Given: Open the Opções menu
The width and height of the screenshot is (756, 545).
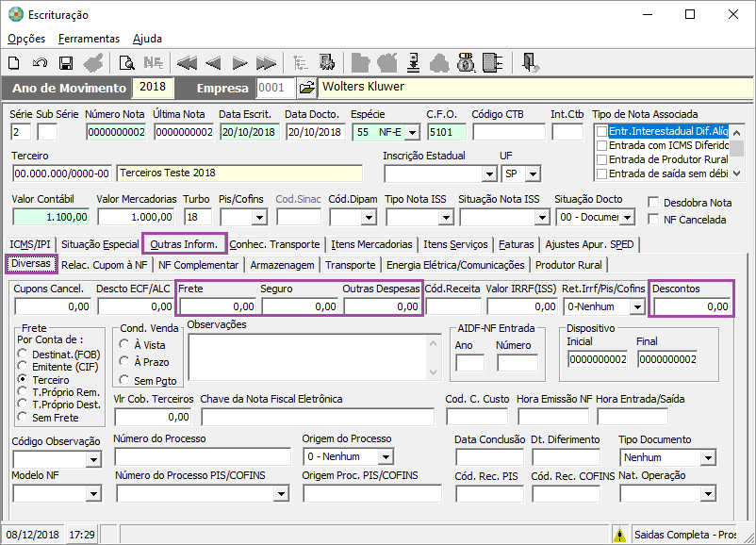Looking at the screenshot, I should [26, 39].
